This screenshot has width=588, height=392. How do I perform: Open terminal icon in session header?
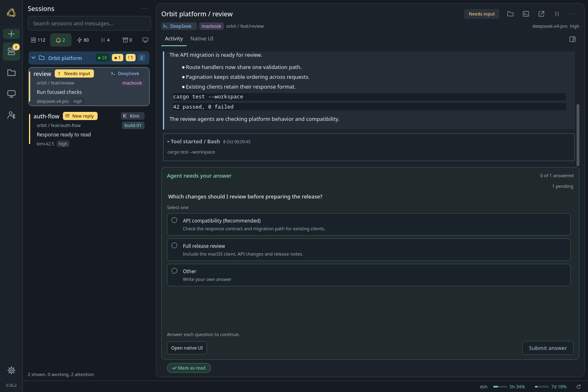coord(526,14)
